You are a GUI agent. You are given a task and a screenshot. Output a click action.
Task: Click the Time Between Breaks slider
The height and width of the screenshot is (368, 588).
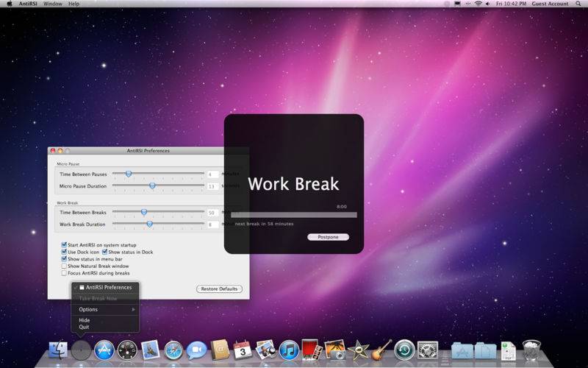tap(158, 212)
